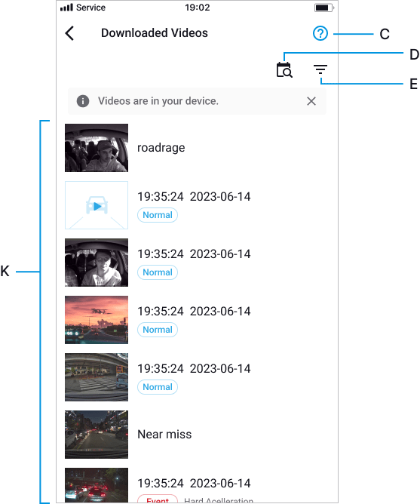
Task: Click the Normal tag beside the sunset video
Action: click(158, 330)
